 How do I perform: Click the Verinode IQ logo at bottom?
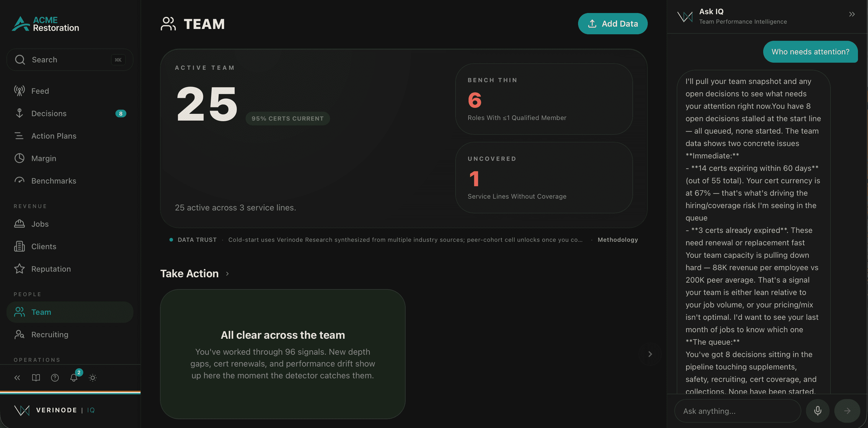coord(55,410)
